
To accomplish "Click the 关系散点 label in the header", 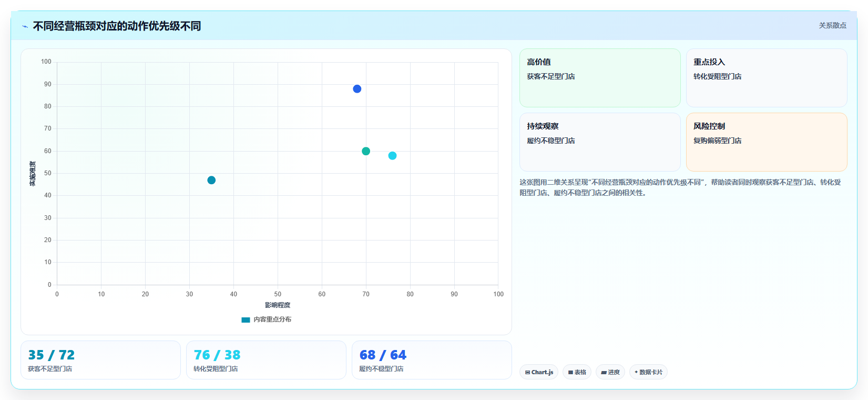I will coord(832,25).
